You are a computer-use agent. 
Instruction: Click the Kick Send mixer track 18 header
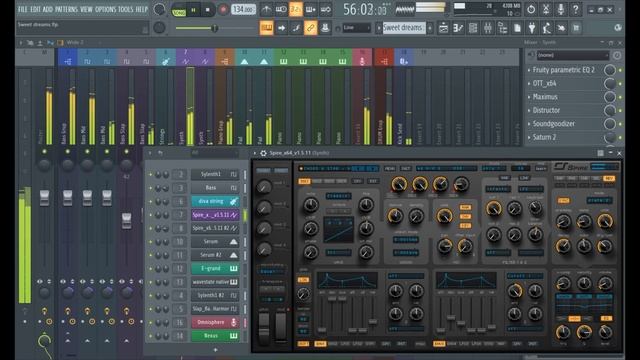coord(404,57)
